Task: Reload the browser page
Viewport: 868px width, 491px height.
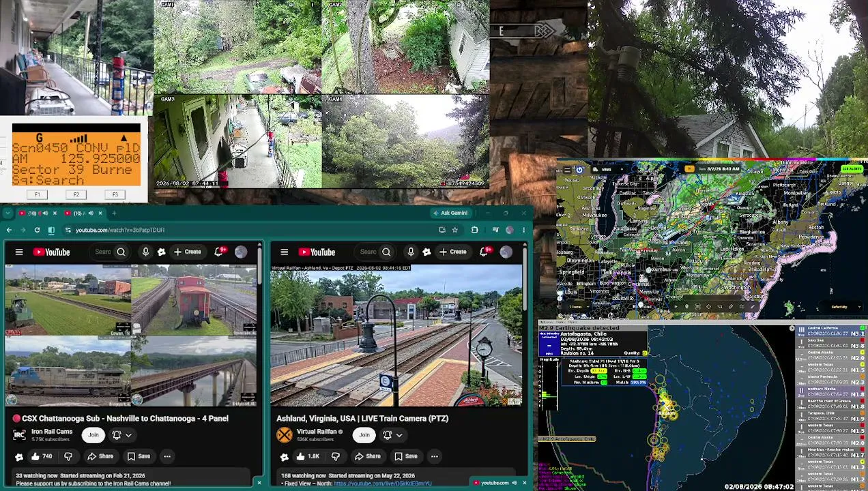Action: tap(37, 230)
